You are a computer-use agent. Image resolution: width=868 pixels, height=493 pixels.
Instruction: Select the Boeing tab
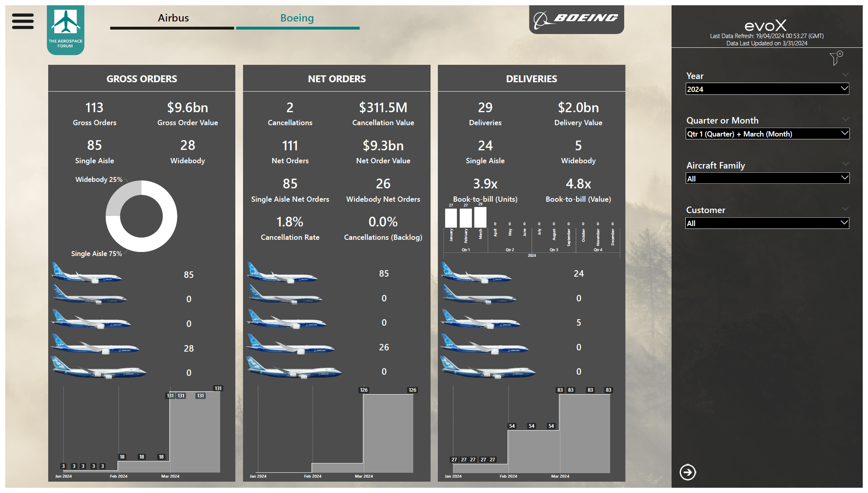[298, 19]
